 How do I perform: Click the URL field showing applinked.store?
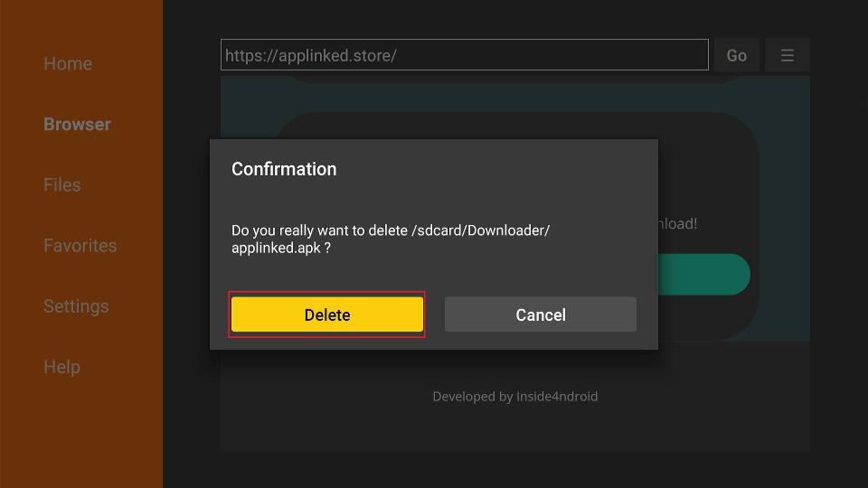click(465, 55)
